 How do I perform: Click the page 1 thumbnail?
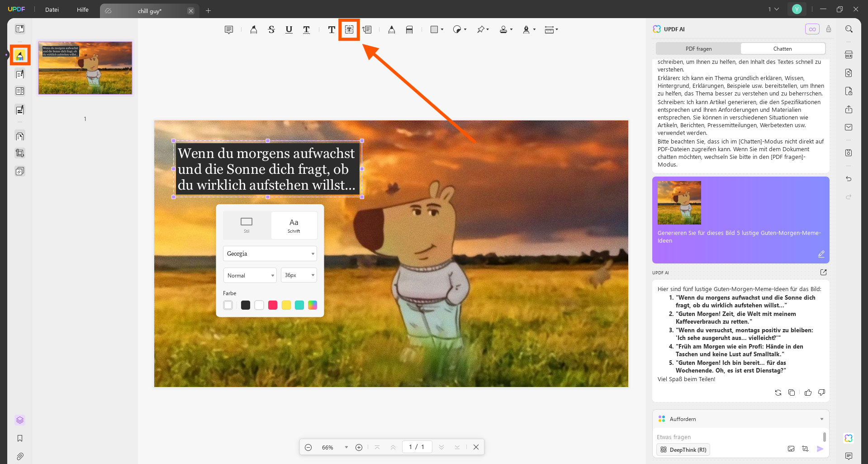point(85,68)
